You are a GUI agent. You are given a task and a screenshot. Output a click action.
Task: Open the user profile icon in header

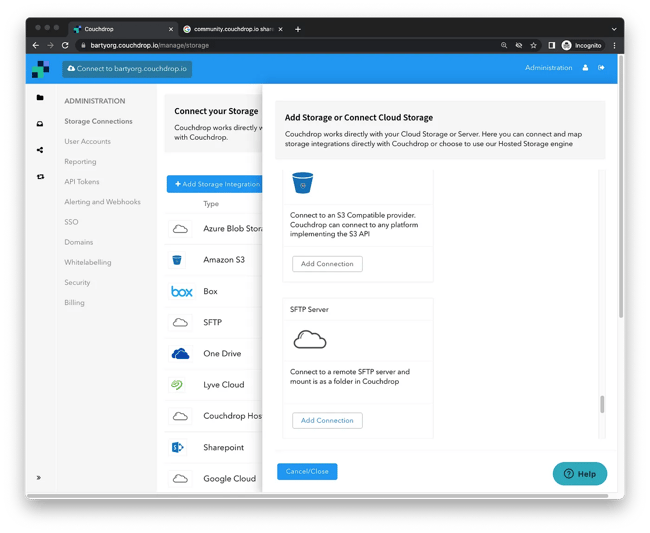[x=585, y=68]
